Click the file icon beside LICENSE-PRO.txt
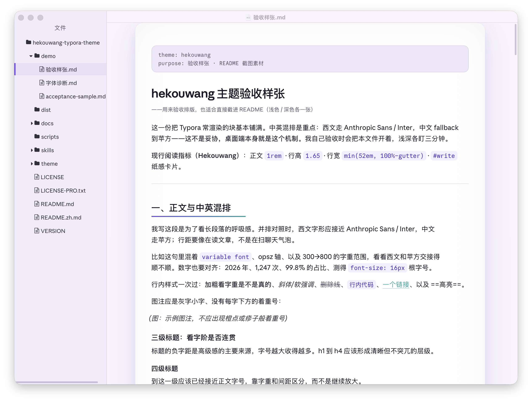Image resolution: width=532 pixels, height=402 pixels. point(37,190)
